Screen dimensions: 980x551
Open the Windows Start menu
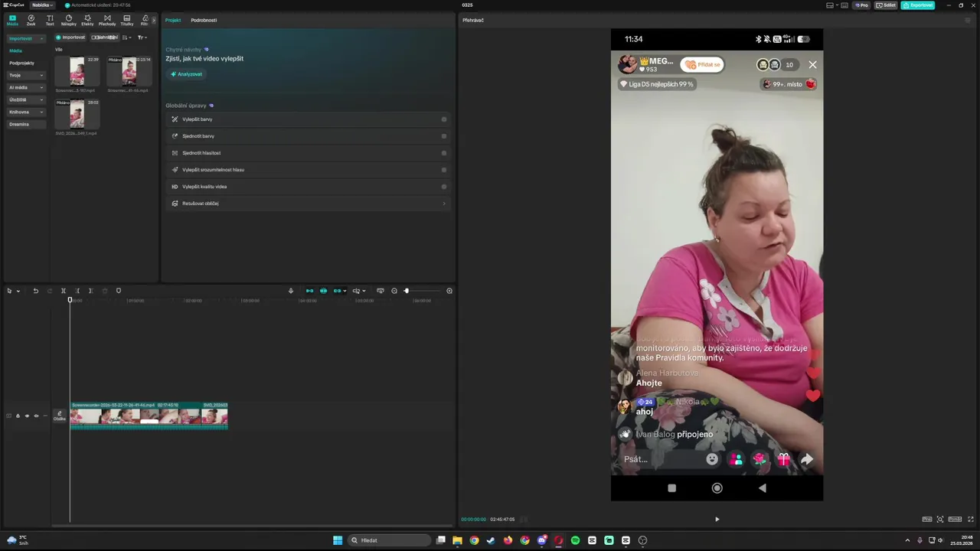pyautogui.click(x=338, y=540)
